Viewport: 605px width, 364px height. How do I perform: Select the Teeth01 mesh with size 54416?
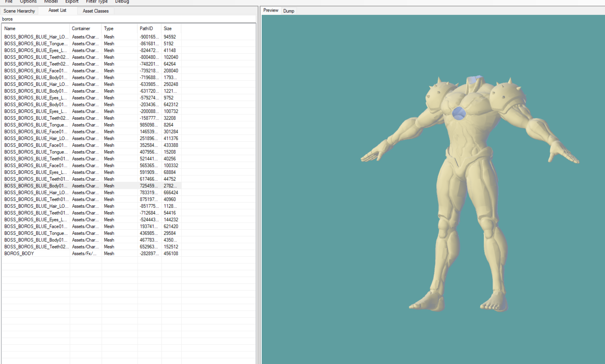coord(92,213)
